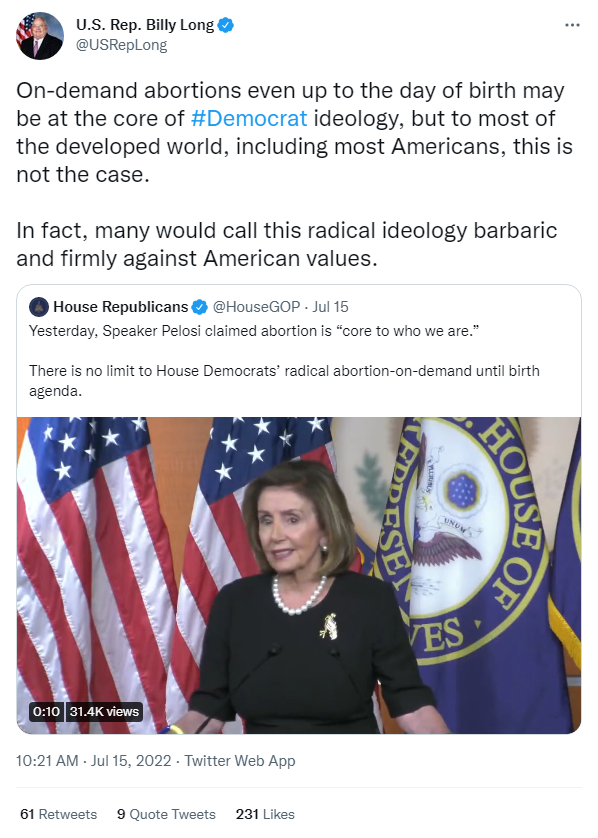Click House Republicans' small avatar icon
598x838 pixels.
(38, 307)
